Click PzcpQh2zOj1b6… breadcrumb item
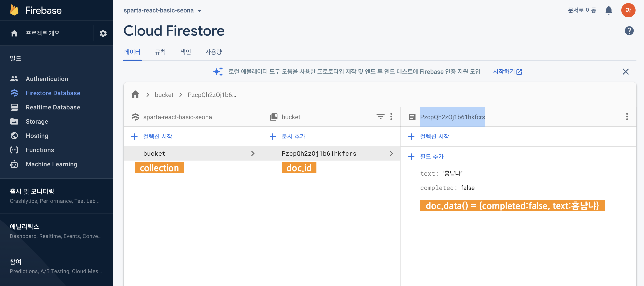The height and width of the screenshot is (286, 644). [212, 95]
